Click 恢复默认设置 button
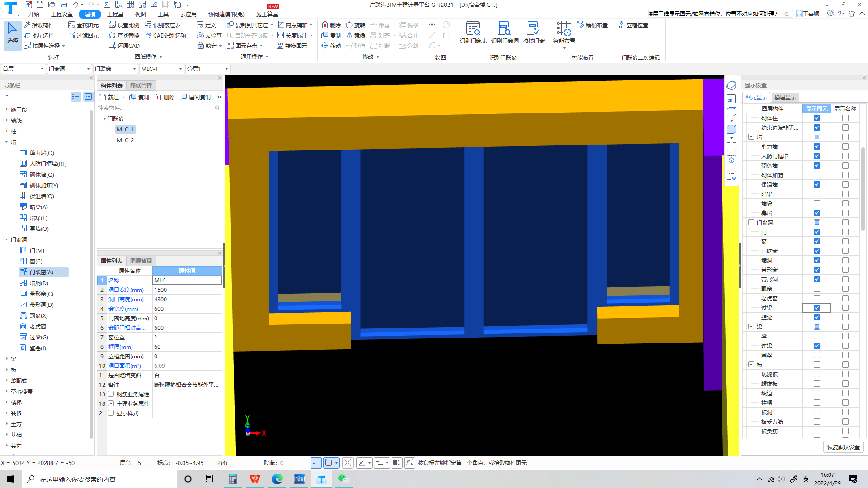The height and width of the screenshot is (488, 868). [844, 447]
